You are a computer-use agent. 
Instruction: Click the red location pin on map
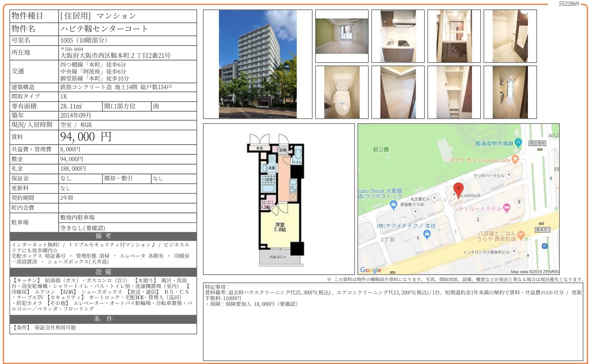coord(458,189)
